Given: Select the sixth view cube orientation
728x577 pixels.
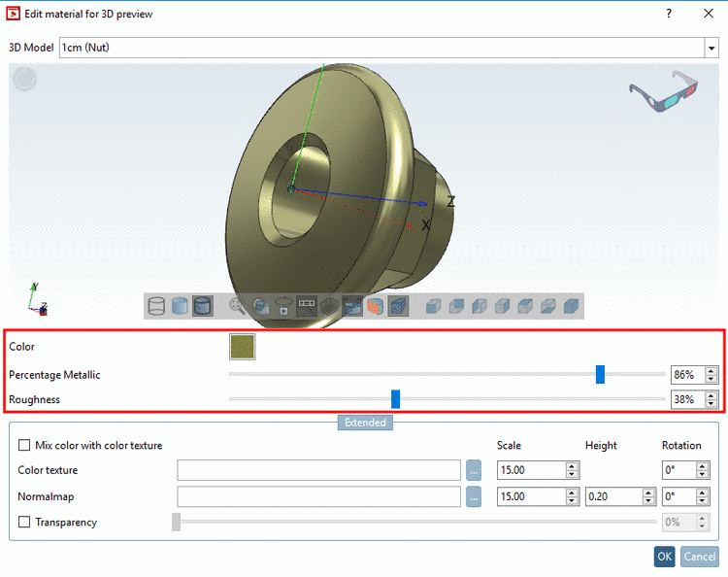Looking at the screenshot, I should tap(548, 306).
